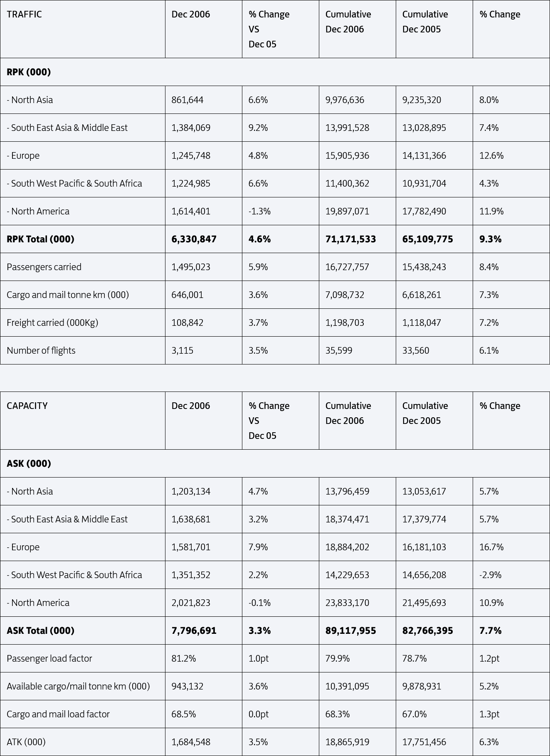Select the RPK (000) section heading
This screenshot has width=550, height=756.
[x=29, y=72]
